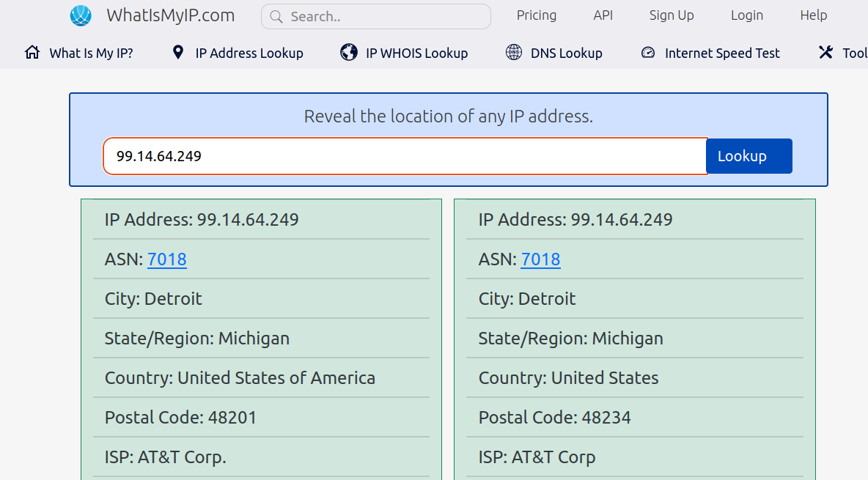Open the DNS Lookup tool

[x=566, y=53]
